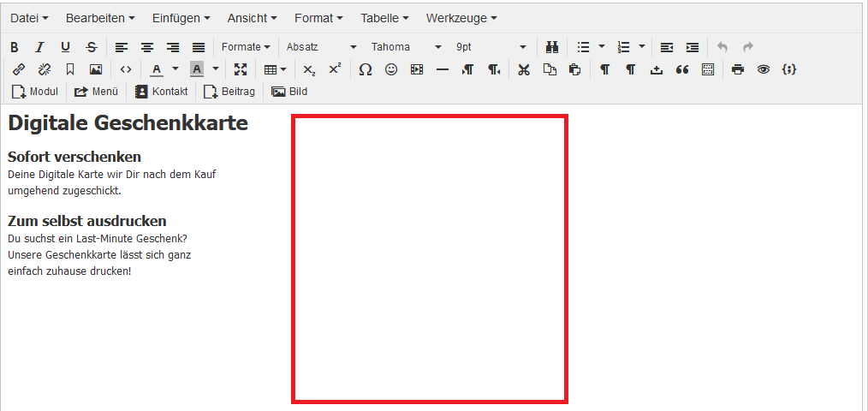Open the emoticons picker
This screenshot has width=868, height=411.
coord(391,69)
